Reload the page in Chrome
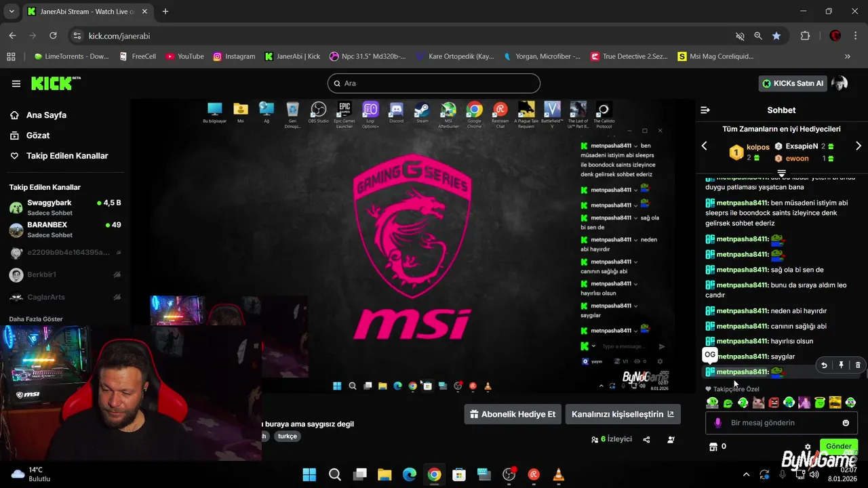Viewport: 868px width, 488px height. (53, 36)
